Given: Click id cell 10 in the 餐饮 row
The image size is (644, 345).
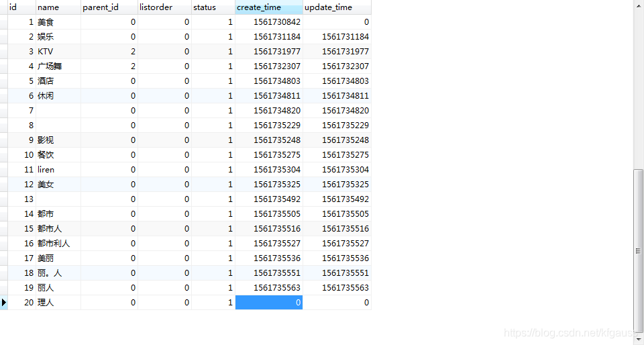Looking at the screenshot, I should [21, 155].
